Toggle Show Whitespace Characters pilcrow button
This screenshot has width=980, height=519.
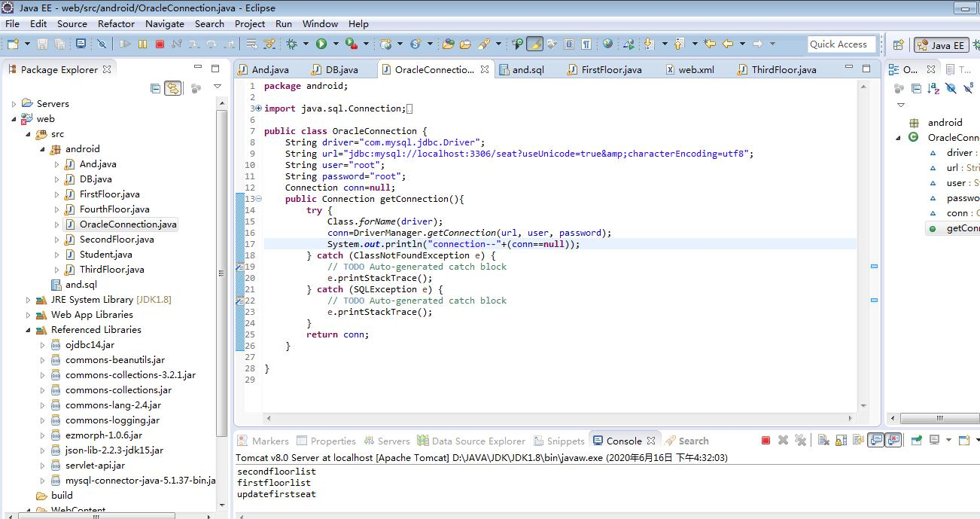pyautogui.click(x=586, y=44)
